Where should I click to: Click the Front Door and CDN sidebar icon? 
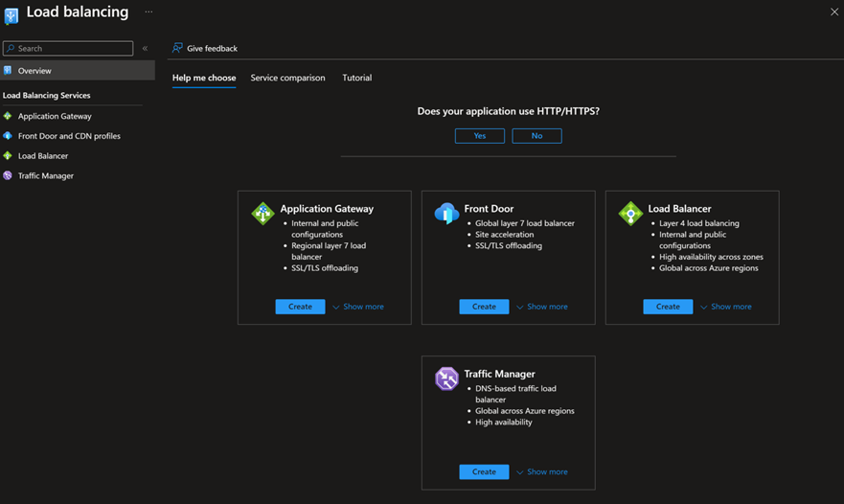8,136
